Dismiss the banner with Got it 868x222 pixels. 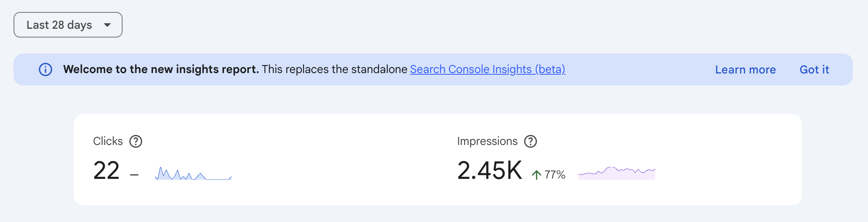[x=814, y=69]
